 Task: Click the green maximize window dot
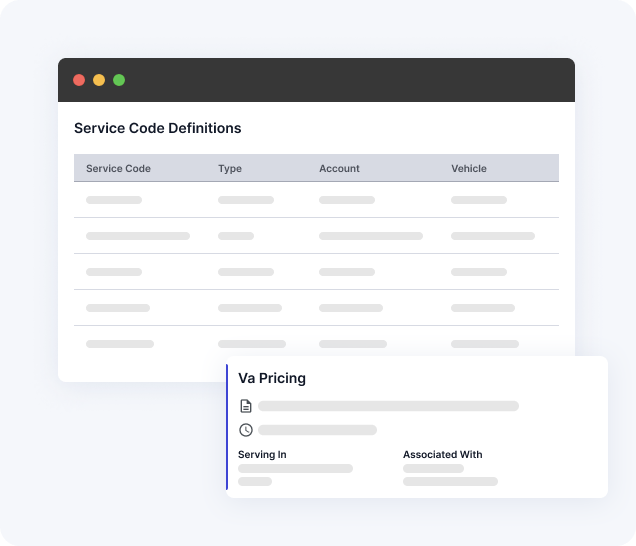[x=119, y=80]
